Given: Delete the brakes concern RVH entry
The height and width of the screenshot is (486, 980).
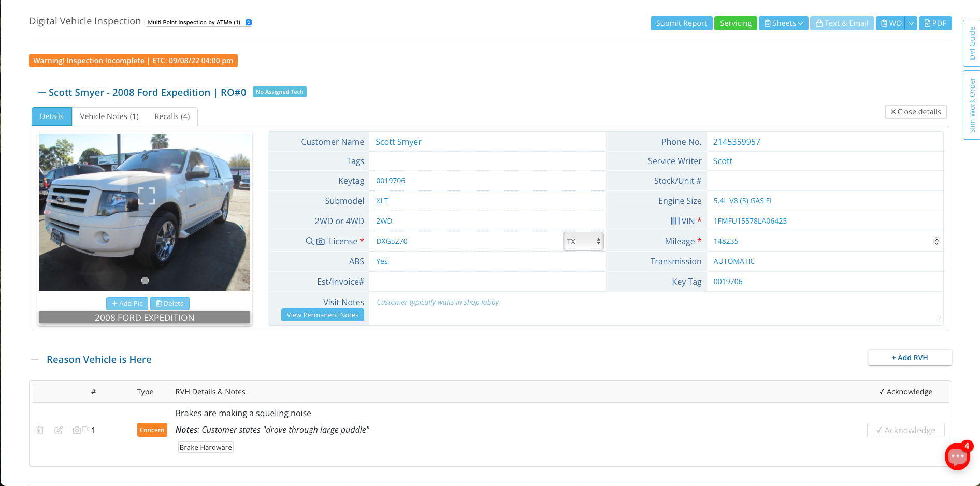Looking at the screenshot, I should [x=40, y=430].
